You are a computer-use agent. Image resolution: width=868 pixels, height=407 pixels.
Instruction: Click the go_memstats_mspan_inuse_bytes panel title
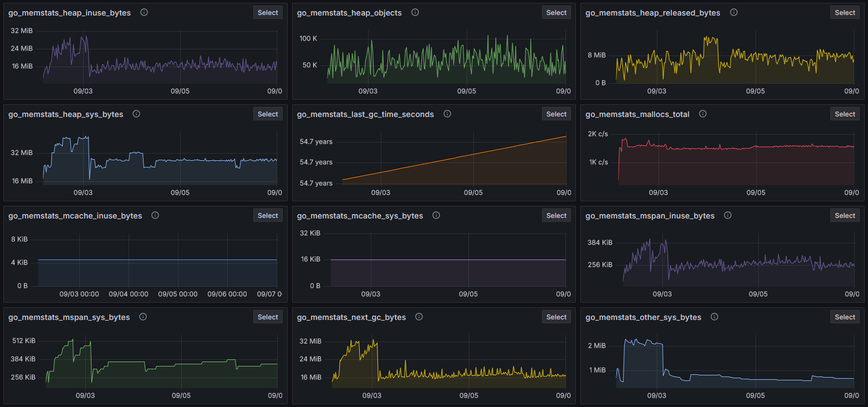[x=650, y=216]
